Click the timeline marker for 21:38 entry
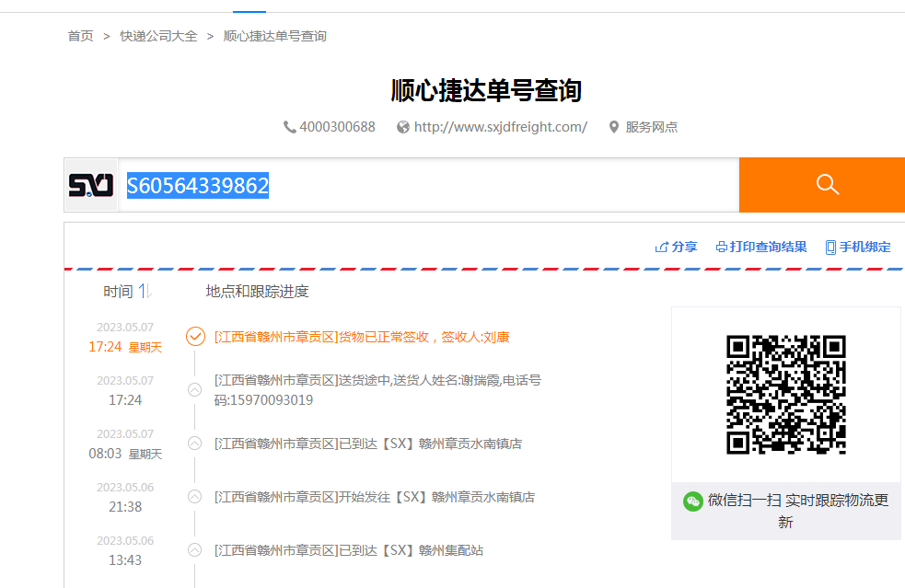Image resolution: width=905 pixels, height=588 pixels. (195, 496)
